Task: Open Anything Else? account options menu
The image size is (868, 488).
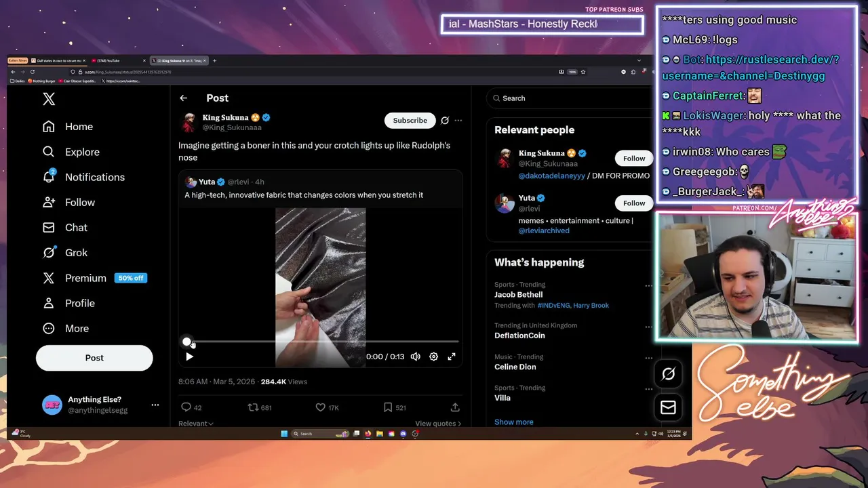Action: [x=155, y=405]
